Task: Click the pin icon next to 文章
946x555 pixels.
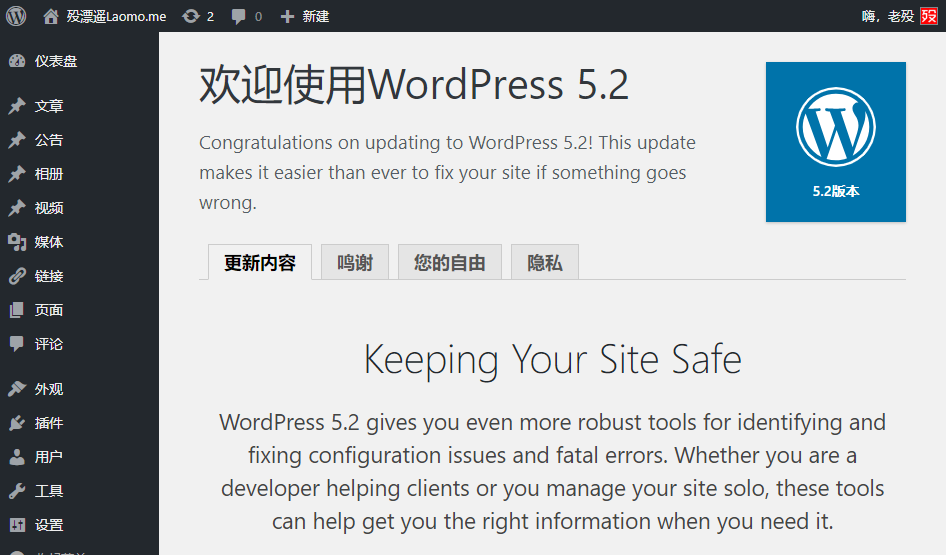Action: pyautogui.click(x=17, y=106)
